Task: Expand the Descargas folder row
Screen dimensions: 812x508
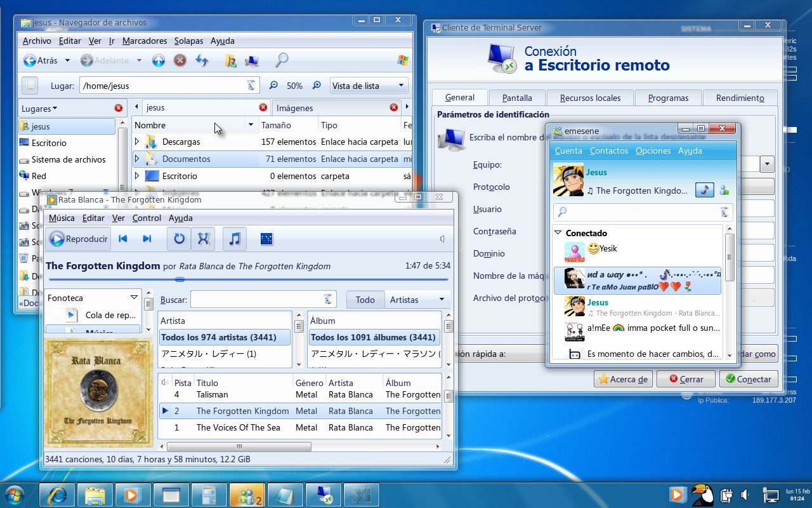Action: click(x=137, y=142)
